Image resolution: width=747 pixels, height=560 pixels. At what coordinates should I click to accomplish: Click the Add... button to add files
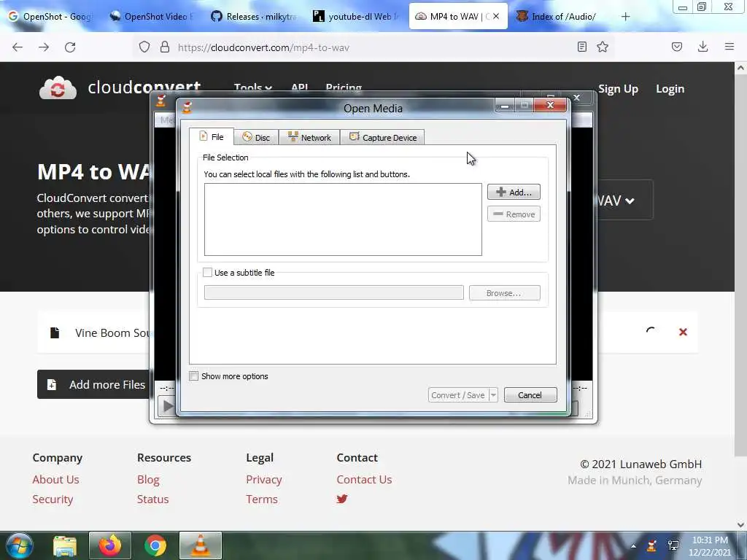pyautogui.click(x=514, y=192)
